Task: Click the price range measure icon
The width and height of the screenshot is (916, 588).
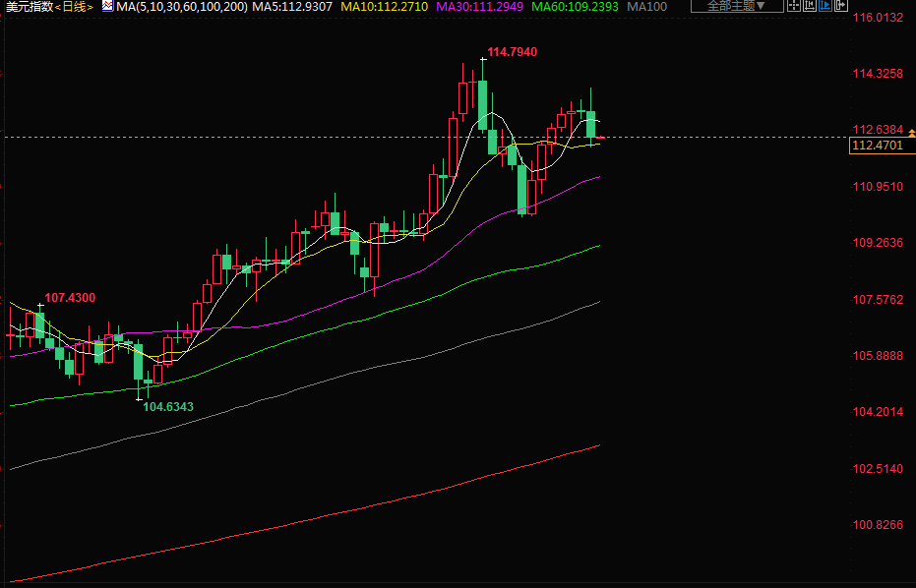Action: click(x=808, y=6)
